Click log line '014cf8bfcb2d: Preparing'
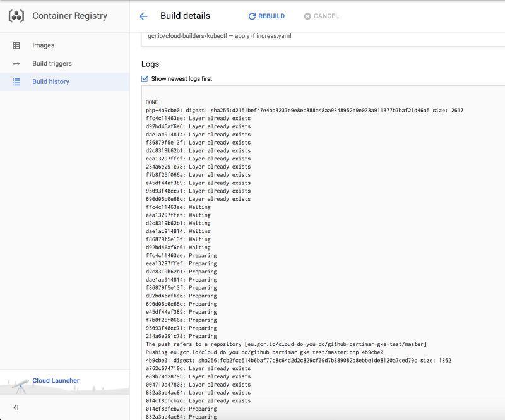Viewport: 505px width, 420px height. (181, 409)
